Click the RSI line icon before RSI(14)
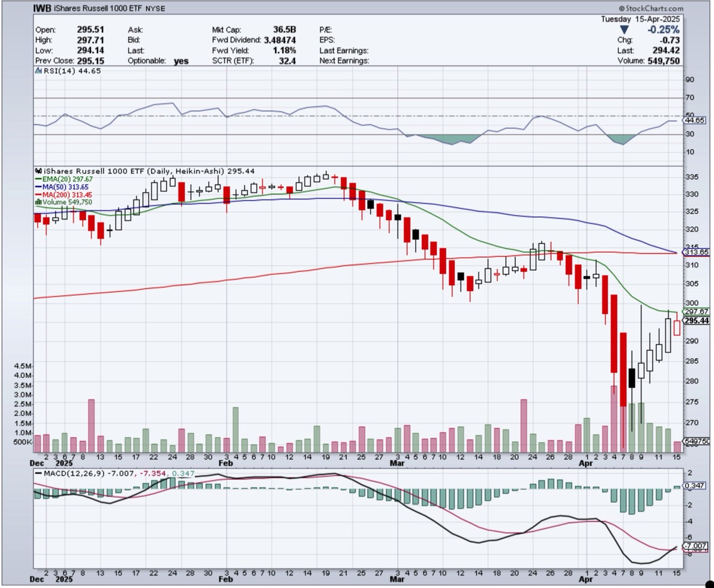Image resolution: width=714 pixels, height=588 pixels. pyautogui.click(x=39, y=71)
